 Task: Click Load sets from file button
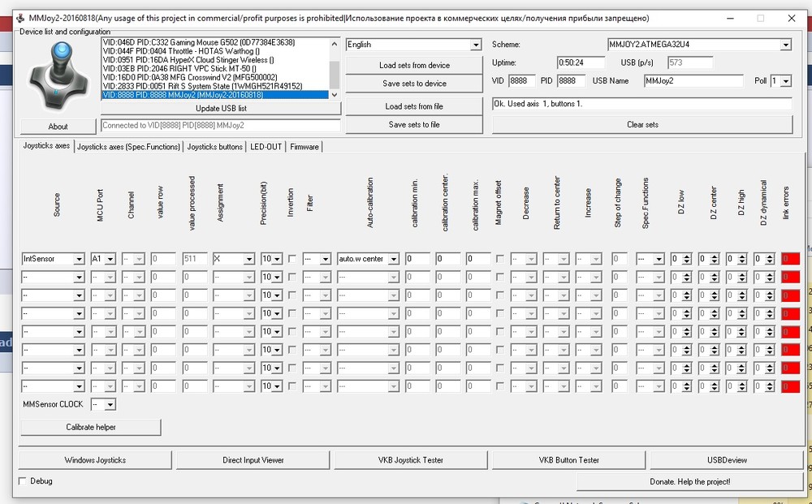pyautogui.click(x=414, y=106)
